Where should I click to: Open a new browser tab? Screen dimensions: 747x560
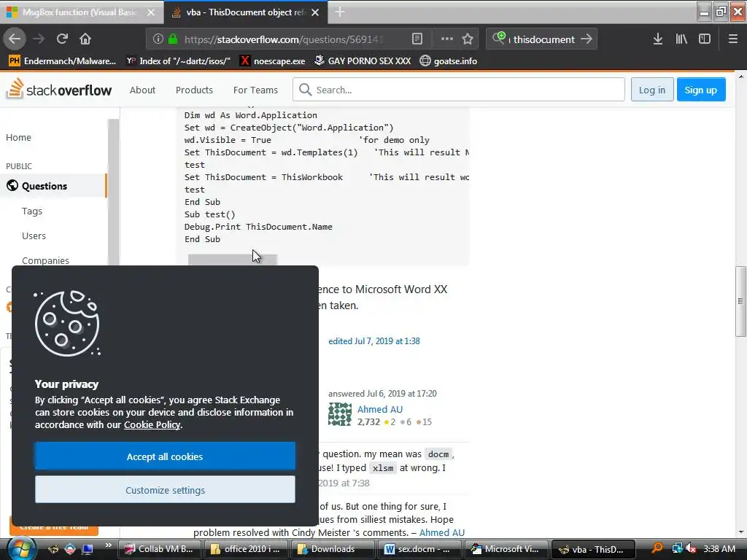(340, 12)
